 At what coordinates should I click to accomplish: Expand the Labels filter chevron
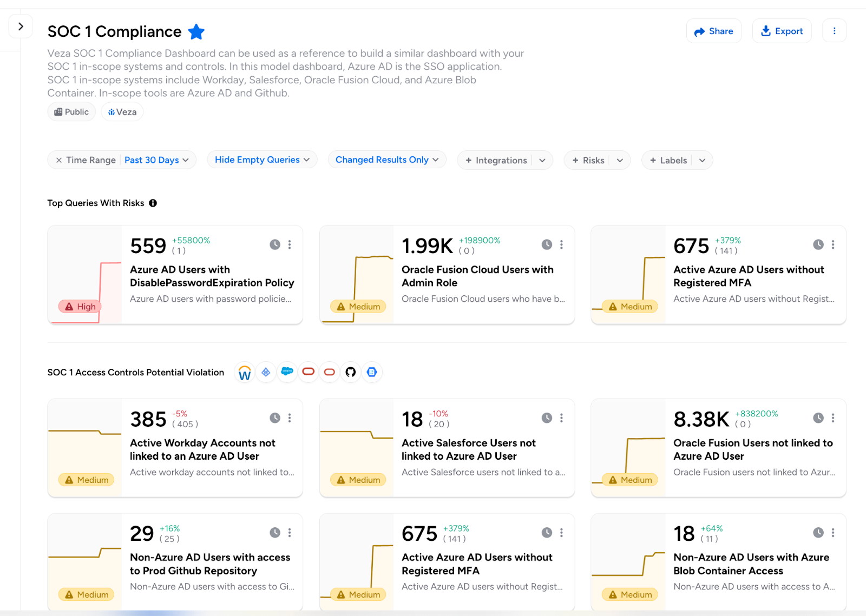pos(702,161)
